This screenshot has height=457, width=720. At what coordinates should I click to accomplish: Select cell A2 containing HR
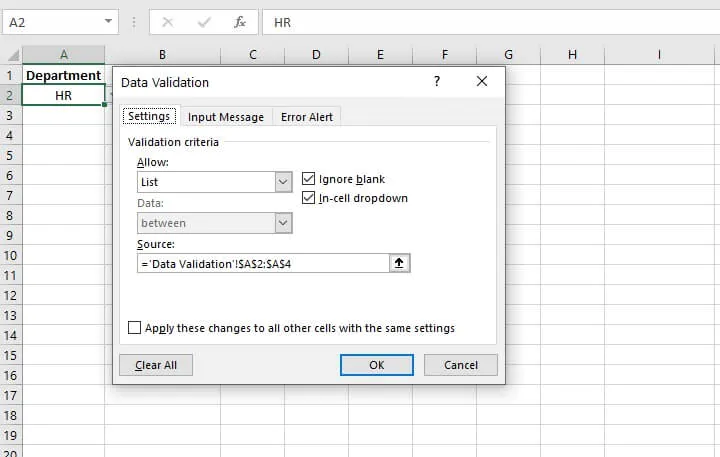click(x=63, y=95)
